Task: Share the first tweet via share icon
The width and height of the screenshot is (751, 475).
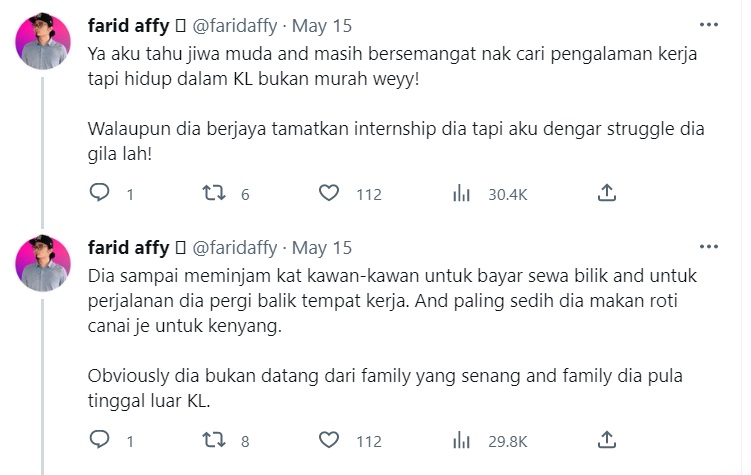Action: [x=606, y=193]
